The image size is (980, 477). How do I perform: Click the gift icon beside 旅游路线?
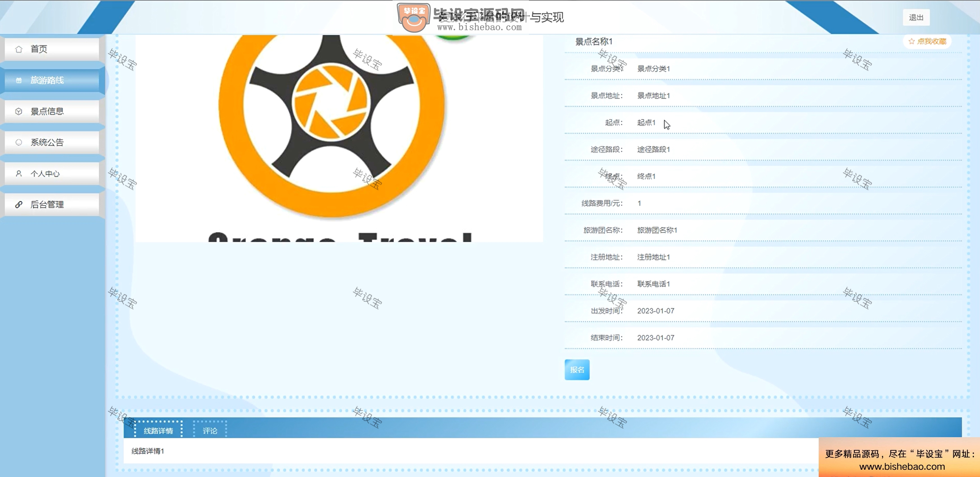point(19,80)
